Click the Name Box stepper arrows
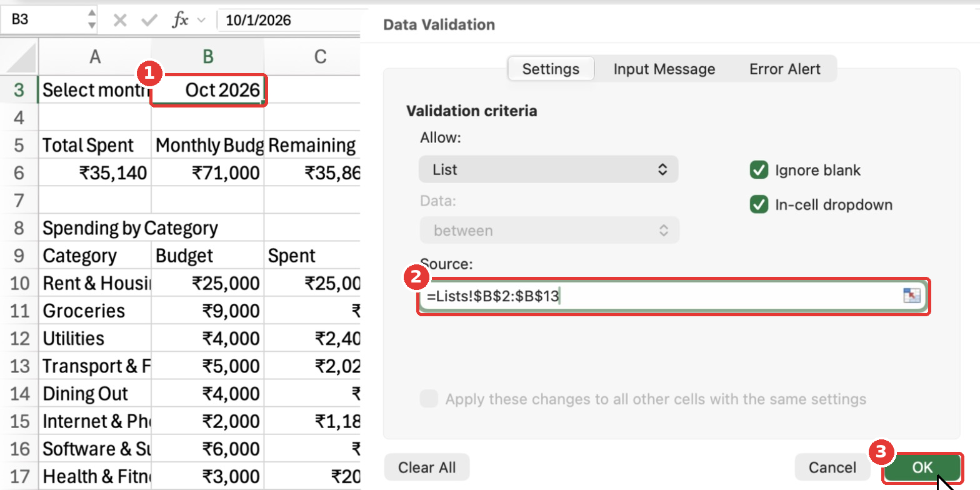 (x=92, y=19)
